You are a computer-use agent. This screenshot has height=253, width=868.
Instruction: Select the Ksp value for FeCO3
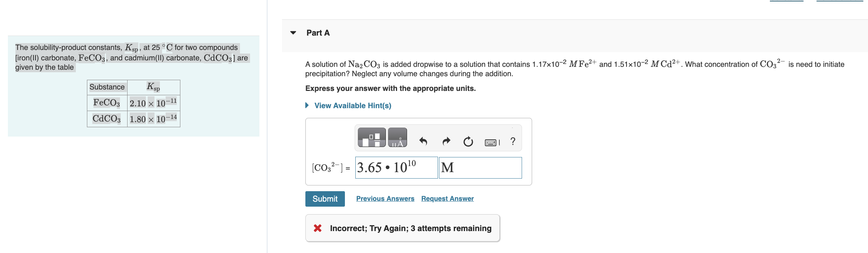153,102
